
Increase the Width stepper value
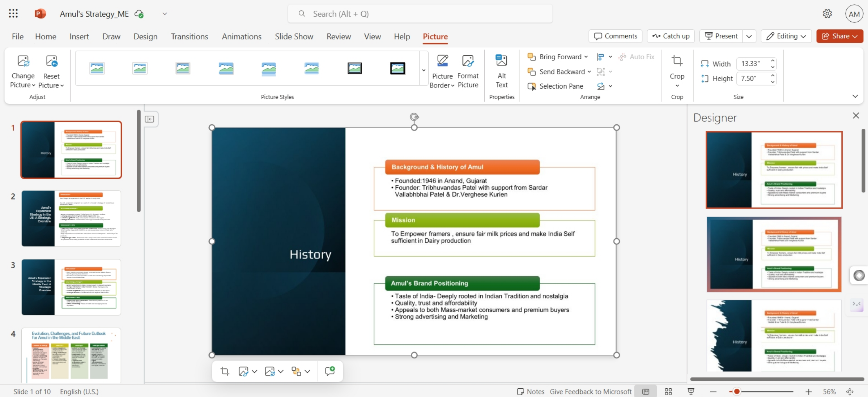point(773,61)
